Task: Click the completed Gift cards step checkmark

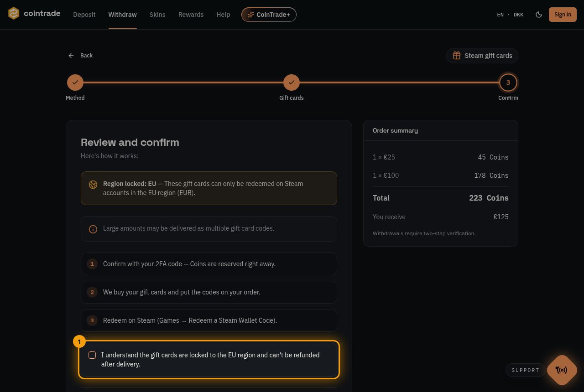Action: click(292, 83)
